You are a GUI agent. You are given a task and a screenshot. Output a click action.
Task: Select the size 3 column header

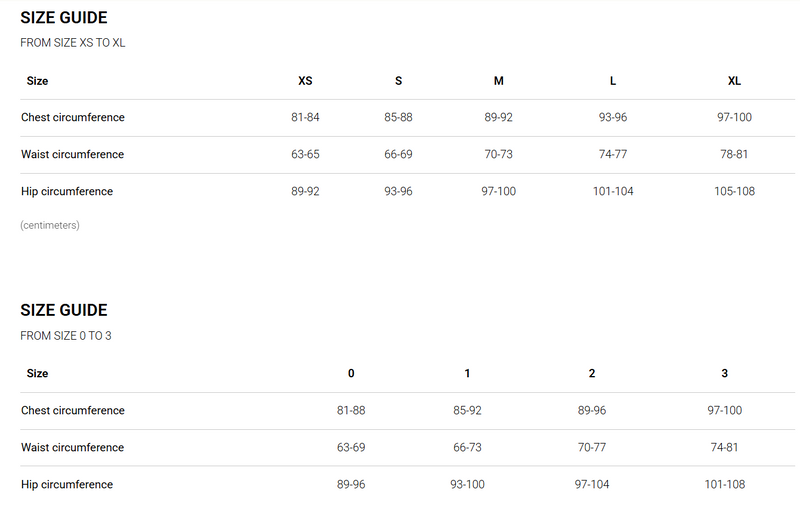coord(724,374)
